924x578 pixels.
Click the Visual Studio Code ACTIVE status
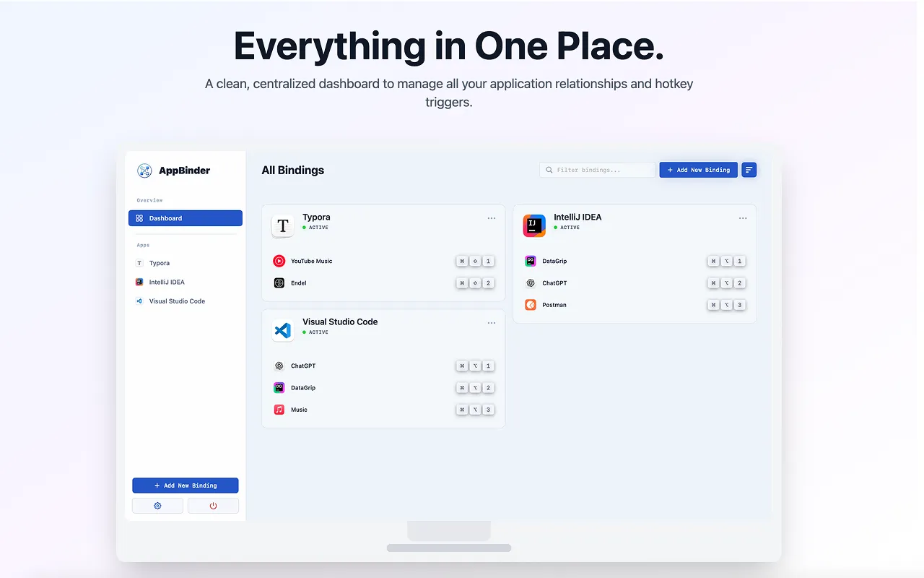pyautogui.click(x=315, y=332)
